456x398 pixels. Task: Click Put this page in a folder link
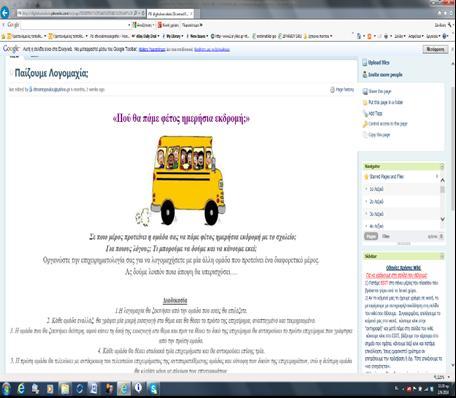pos(386,102)
